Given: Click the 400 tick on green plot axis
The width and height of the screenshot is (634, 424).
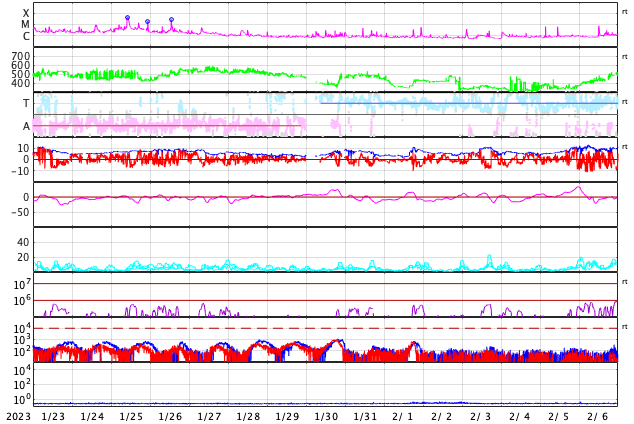Looking at the screenshot, I should pos(21,83).
